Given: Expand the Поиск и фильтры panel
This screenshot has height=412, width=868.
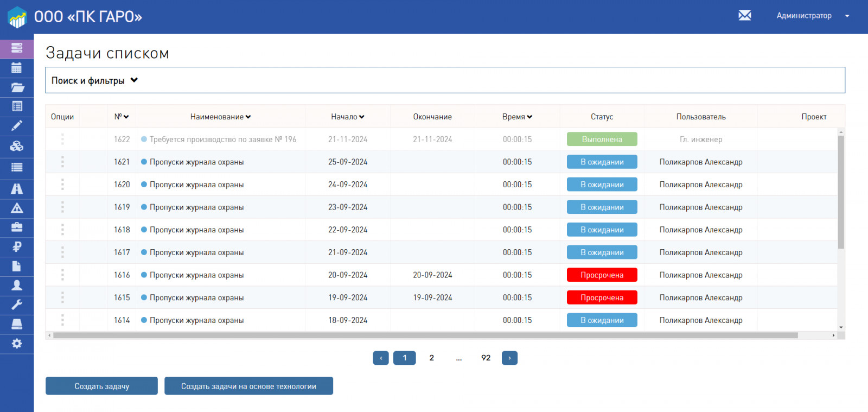Looking at the screenshot, I should click(x=445, y=80).
